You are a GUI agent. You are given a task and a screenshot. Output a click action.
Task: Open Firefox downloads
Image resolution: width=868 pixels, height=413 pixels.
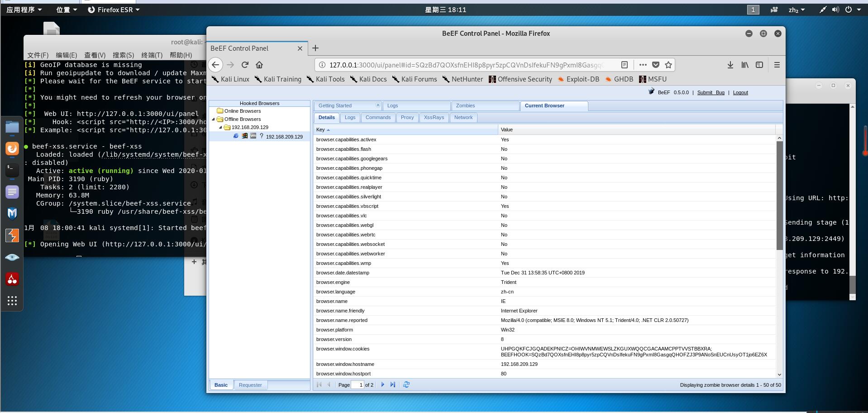(x=730, y=65)
